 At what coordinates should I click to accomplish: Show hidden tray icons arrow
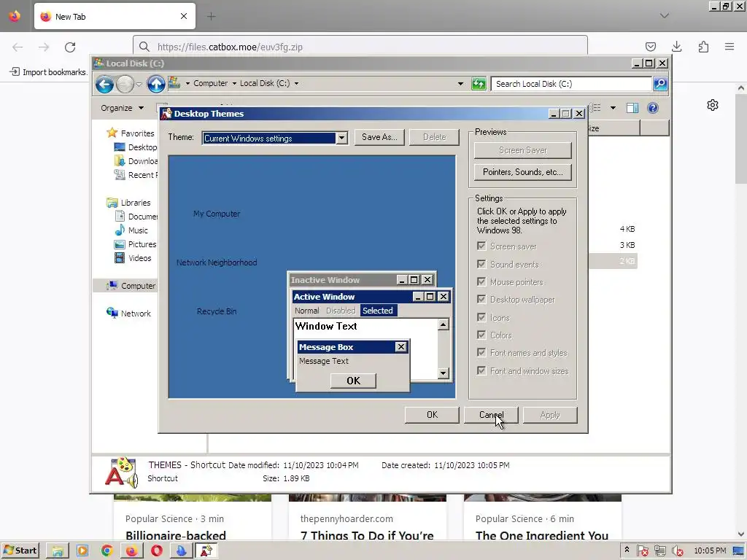[x=627, y=550]
